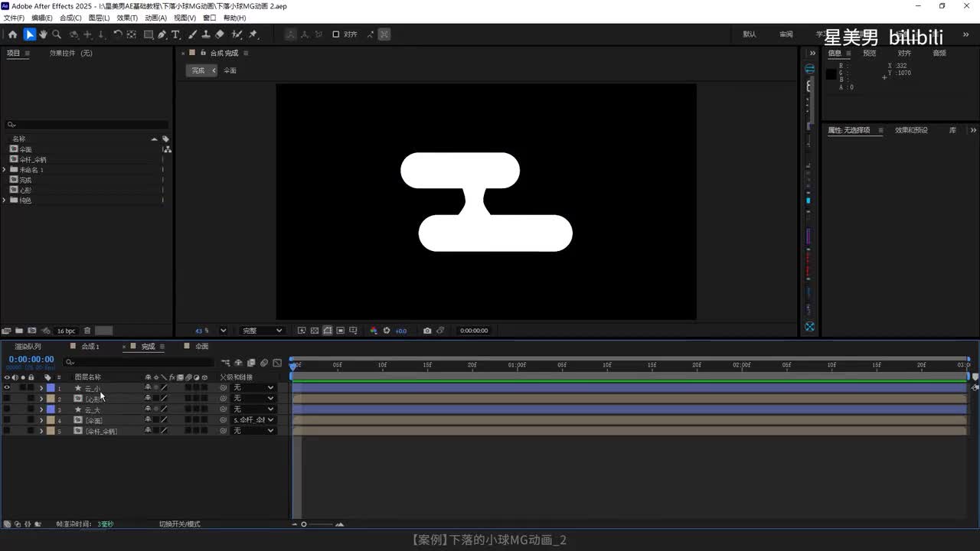This screenshot has height=551, width=980.
Task: Create a new composition from Project panel
Action: pos(31,331)
